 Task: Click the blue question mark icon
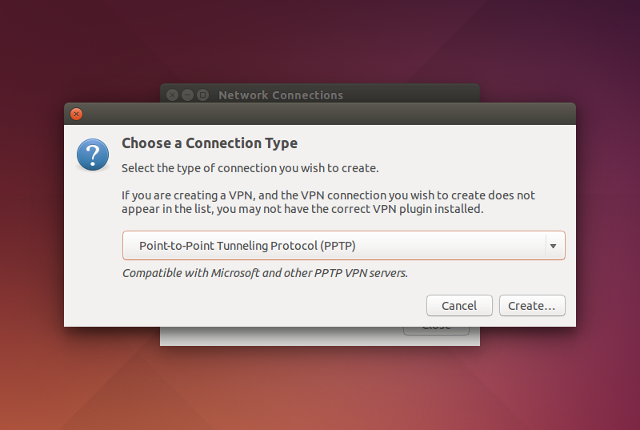coord(93,154)
